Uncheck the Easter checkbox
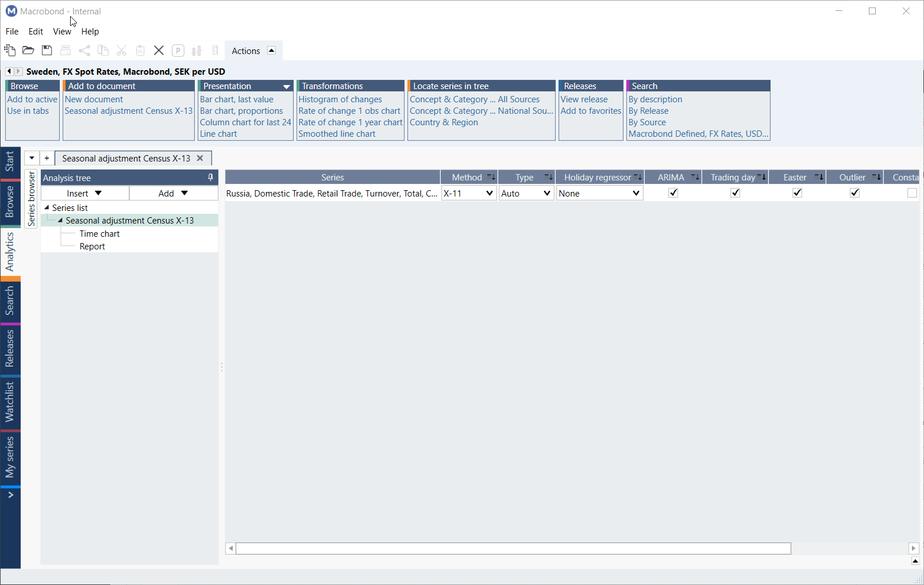924x585 pixels. coord(797,193)
